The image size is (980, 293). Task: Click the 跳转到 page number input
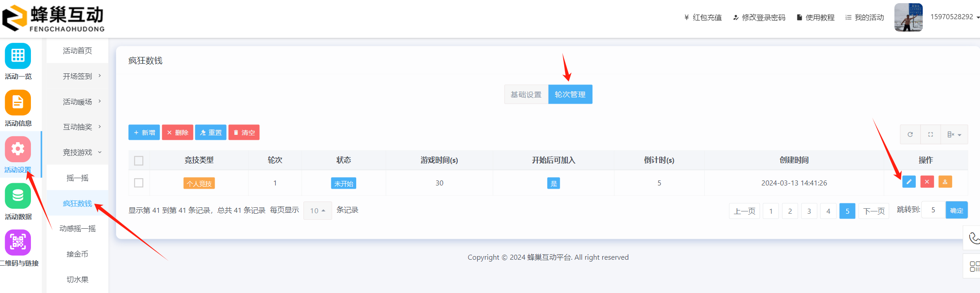click(934, 210)
